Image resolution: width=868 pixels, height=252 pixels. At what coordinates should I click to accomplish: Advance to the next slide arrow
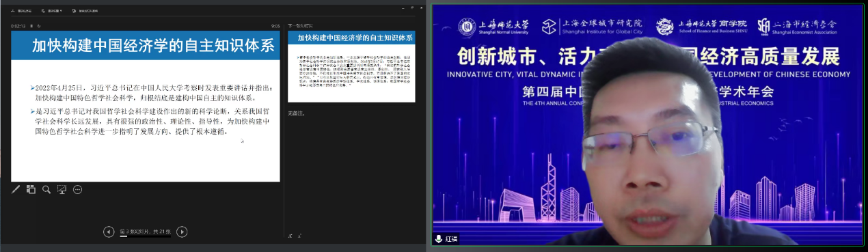pyautogui.click(x=182, y=232)
